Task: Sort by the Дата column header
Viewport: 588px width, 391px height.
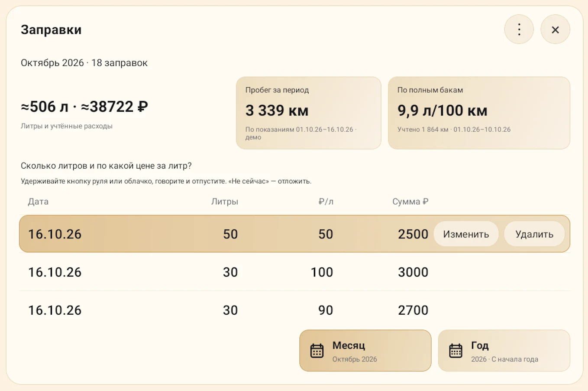Action: pos(38,202)
